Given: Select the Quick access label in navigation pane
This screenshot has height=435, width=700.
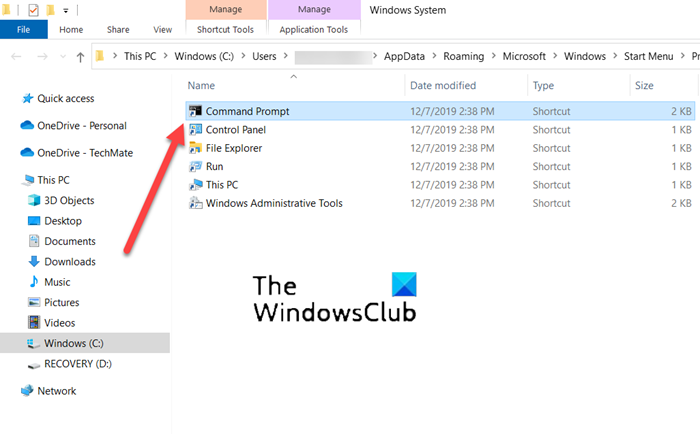Looking at the screenshot, I should (x=66, y=98).
